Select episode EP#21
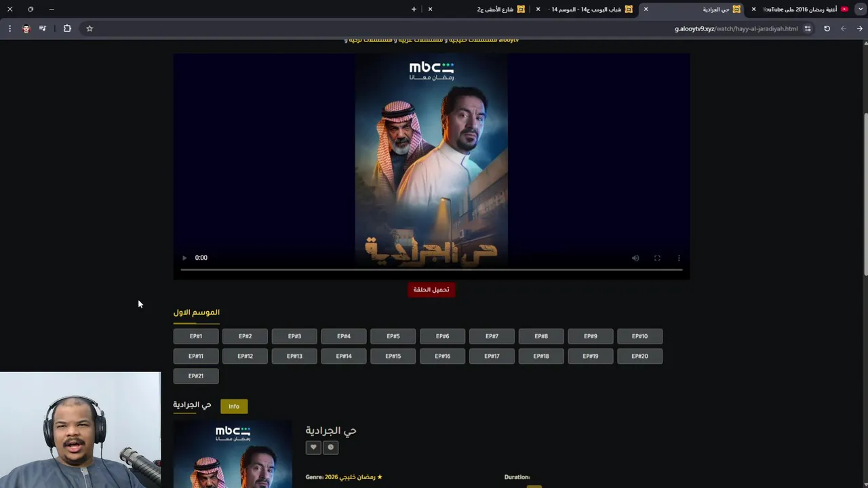The width and height of the screenshot is (868, 488). pos(196,375)
